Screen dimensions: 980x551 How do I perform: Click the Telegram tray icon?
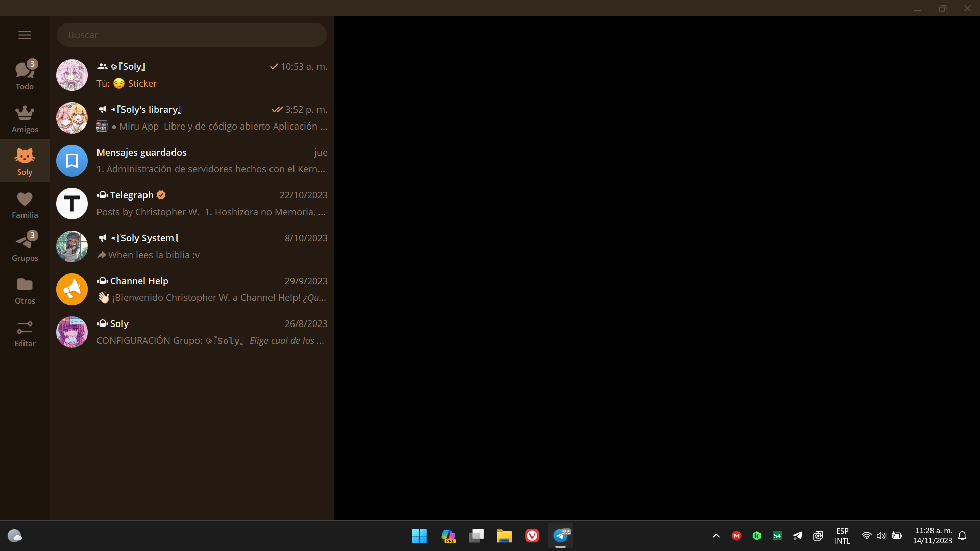coord(797,536)
